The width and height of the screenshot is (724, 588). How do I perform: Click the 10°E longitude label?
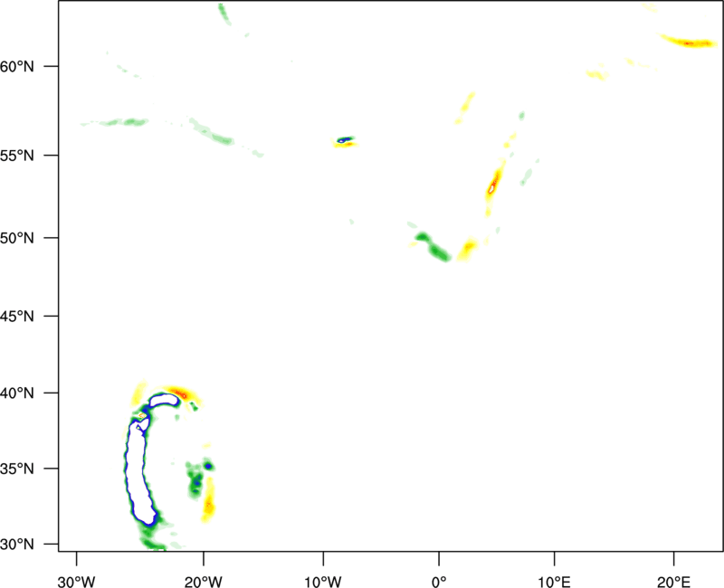coord(554,582)
